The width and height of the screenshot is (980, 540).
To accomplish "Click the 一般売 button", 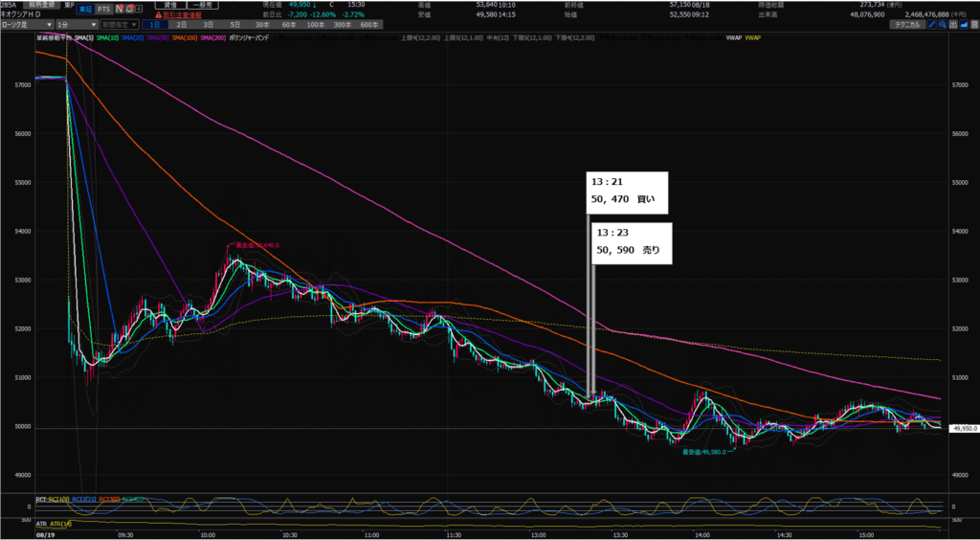I will (x=203, y=5).
